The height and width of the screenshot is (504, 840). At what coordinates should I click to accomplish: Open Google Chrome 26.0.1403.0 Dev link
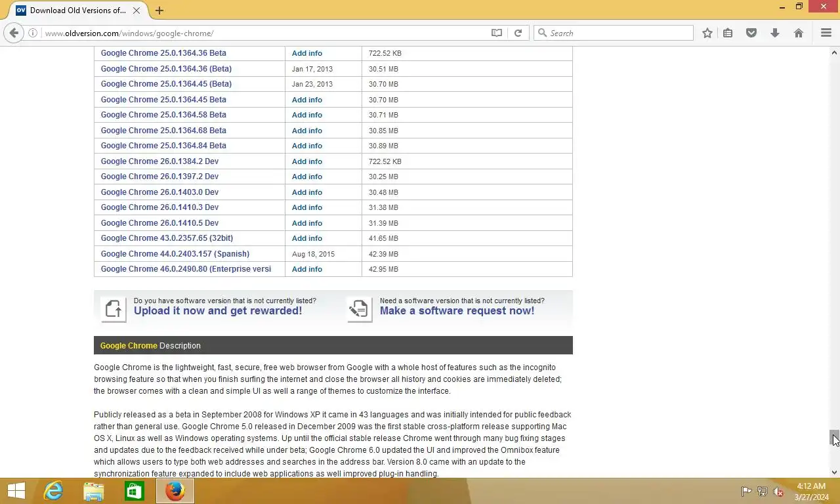[159, 192]
